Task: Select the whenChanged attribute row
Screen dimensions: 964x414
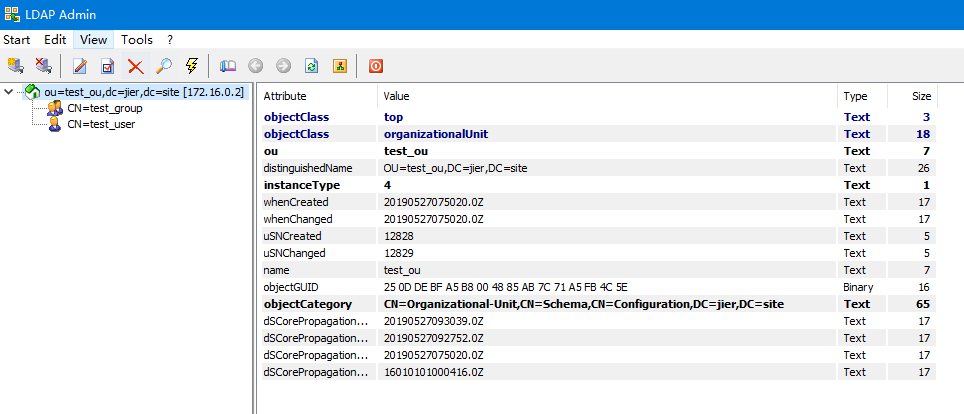Action: coord(599,219)
